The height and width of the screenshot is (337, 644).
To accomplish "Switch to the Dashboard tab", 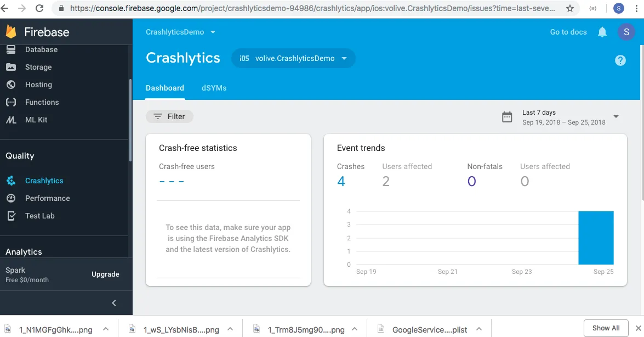I will pyautogui.click(x=164, y=88).
